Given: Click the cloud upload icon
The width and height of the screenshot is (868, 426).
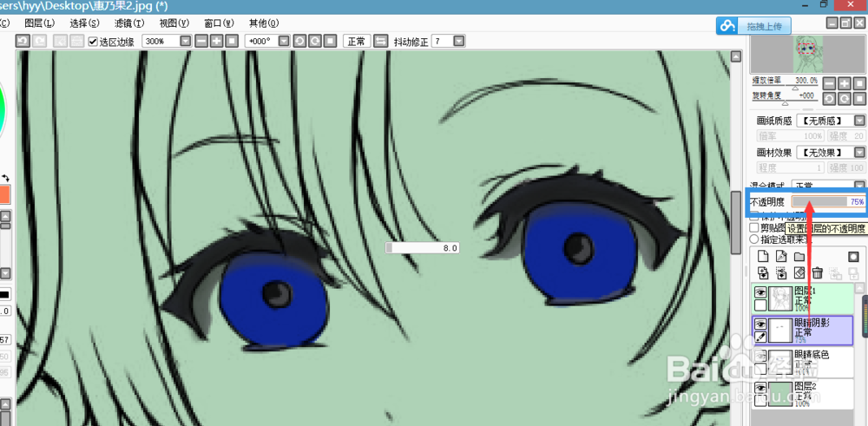Looking at the screenshot, I should (x=728, y=25).
